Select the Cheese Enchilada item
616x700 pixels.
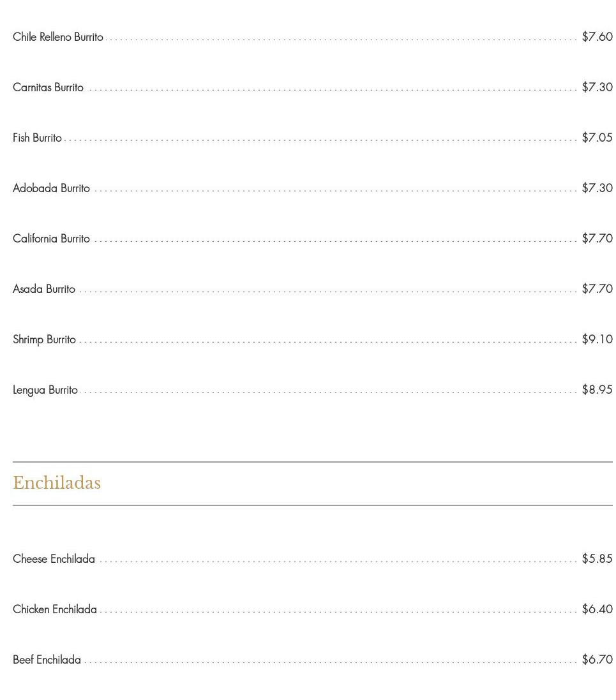pyautogui.click(x=54, y=559)
